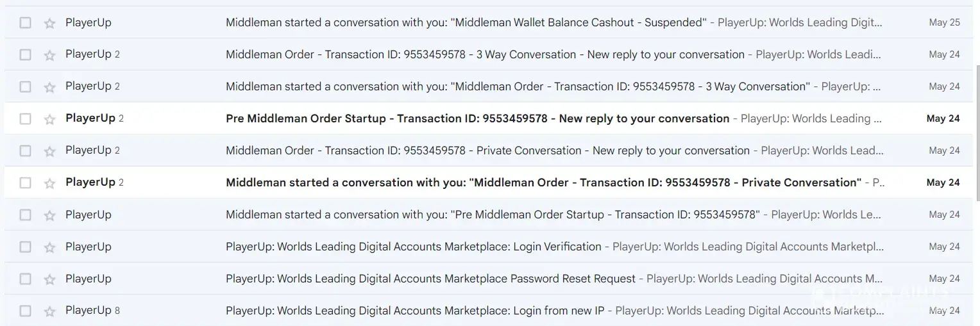
Task: Star the bold Pre Middleman Order Startup reply email
Action: [x=49, y=119]
